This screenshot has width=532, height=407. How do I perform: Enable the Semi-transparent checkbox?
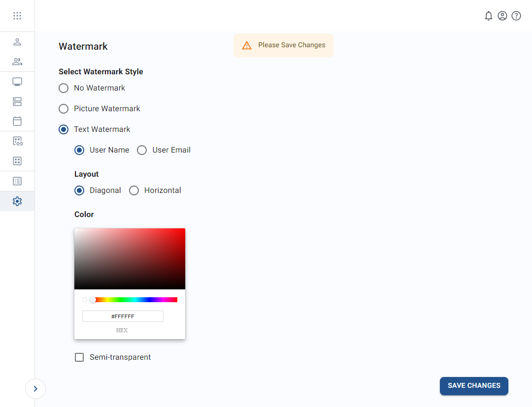[79, 357]
